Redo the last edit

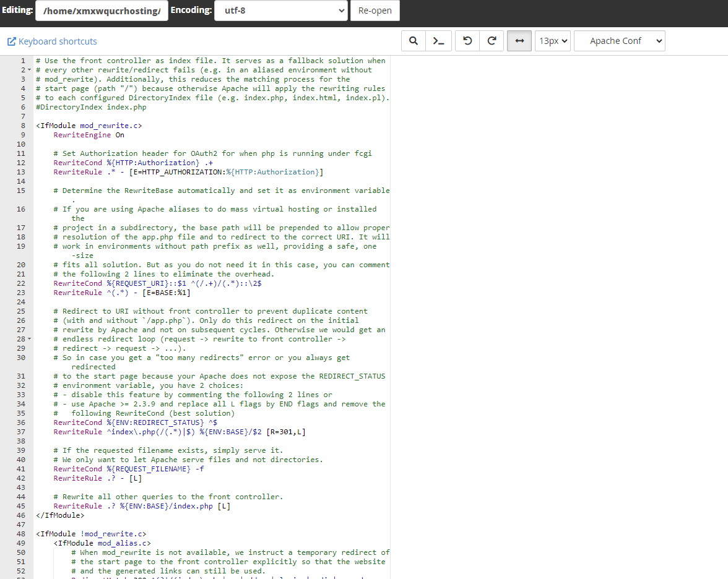(x=492, y=41)
